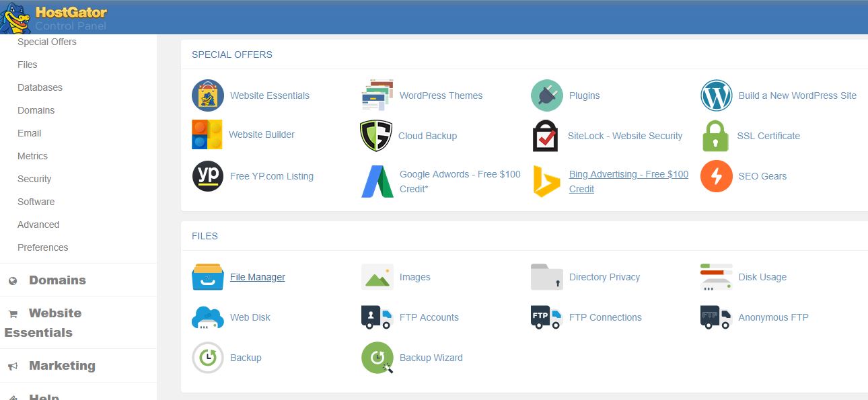Screen dimensions: 868x400
Task: Click the globe icon beside Domains
Action: pyautogui.click(x=13, y=281)
